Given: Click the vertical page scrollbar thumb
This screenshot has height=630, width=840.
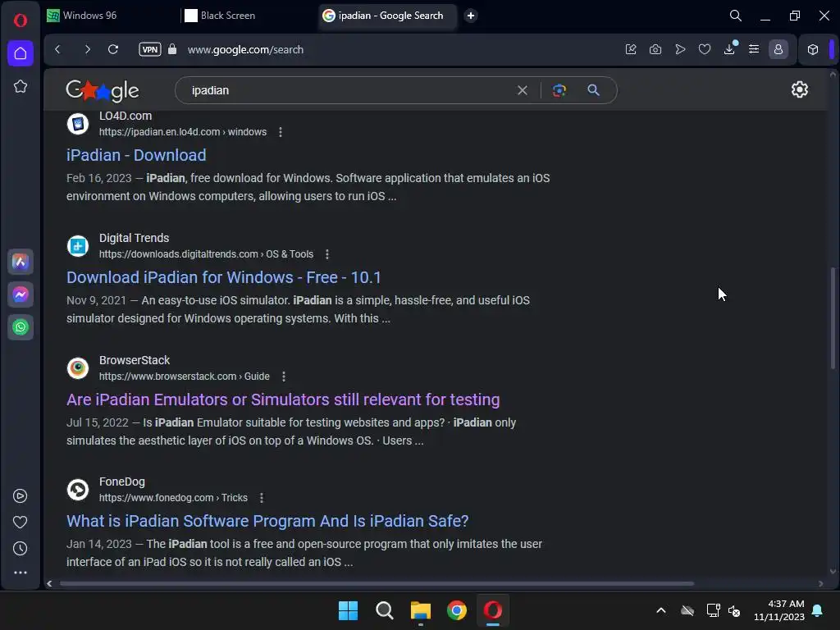Looking at the screenshot, I should 833,318.
